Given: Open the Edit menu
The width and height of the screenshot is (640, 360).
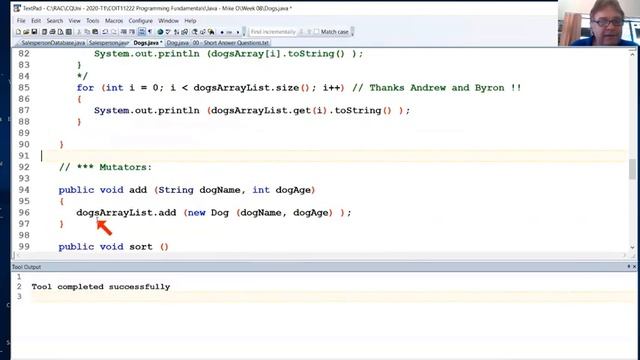Looking at the screenshot, I should click(36, 20).
